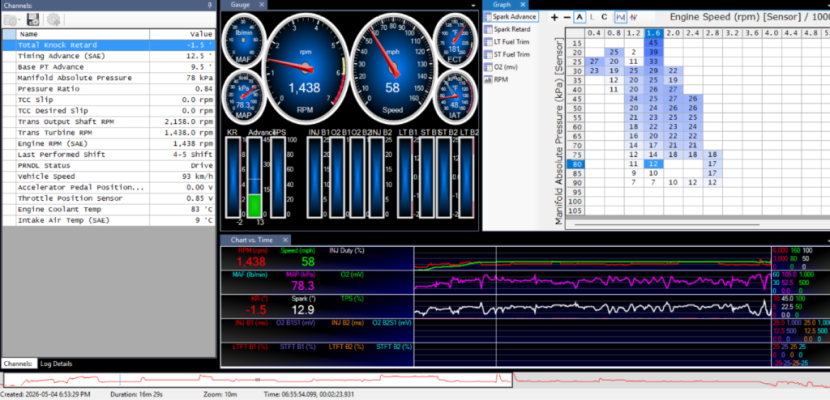
Task: Click the graph cell with value 45
Action: 654,43
